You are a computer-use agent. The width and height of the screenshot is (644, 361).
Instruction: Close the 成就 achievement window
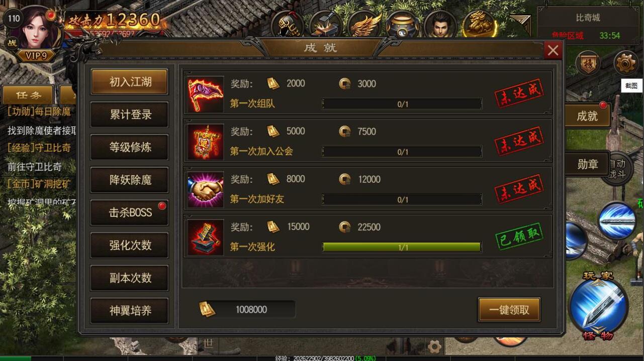click(x=553, y=50)
